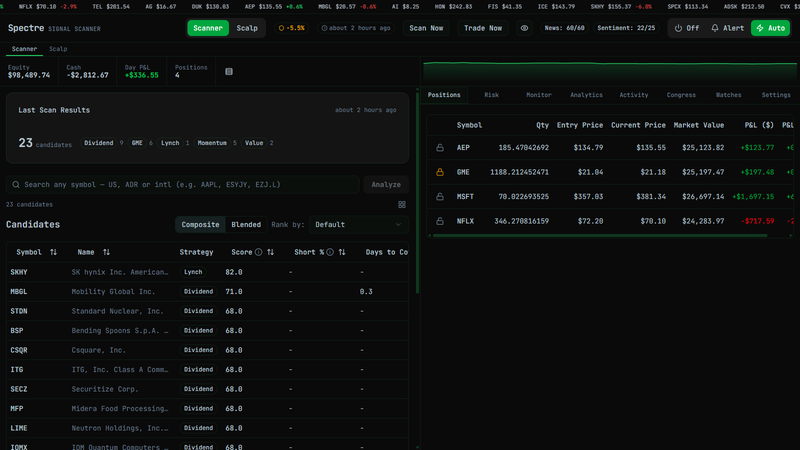Switch to the Risk tab
Image resolution: width=800 pixels, height=450 pixels.
(491, 95)
